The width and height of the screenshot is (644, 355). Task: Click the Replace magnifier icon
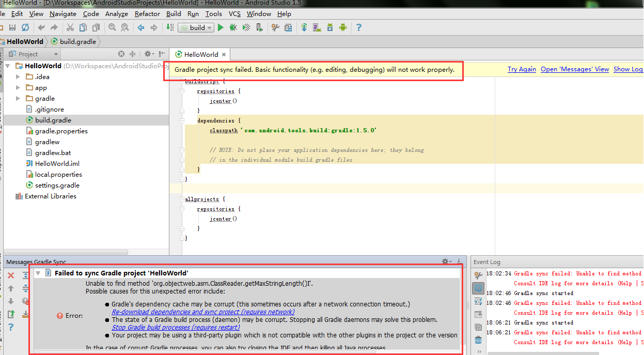pos(124,27)
